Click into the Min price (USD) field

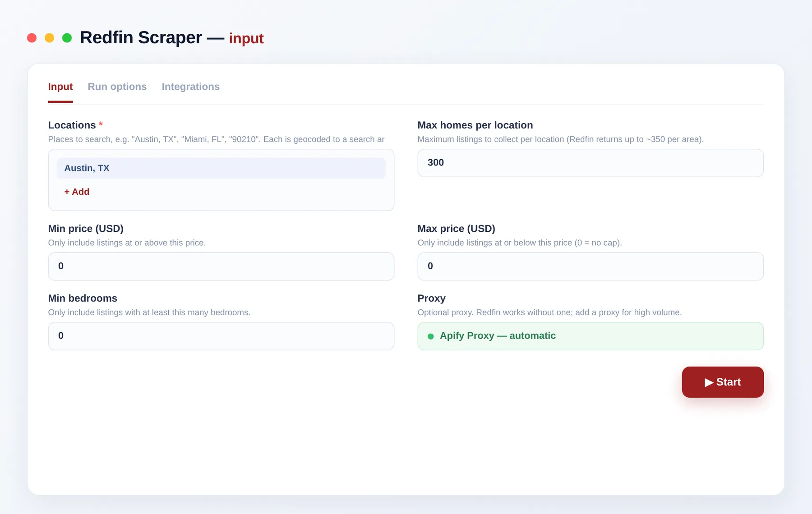pos(221,266)
